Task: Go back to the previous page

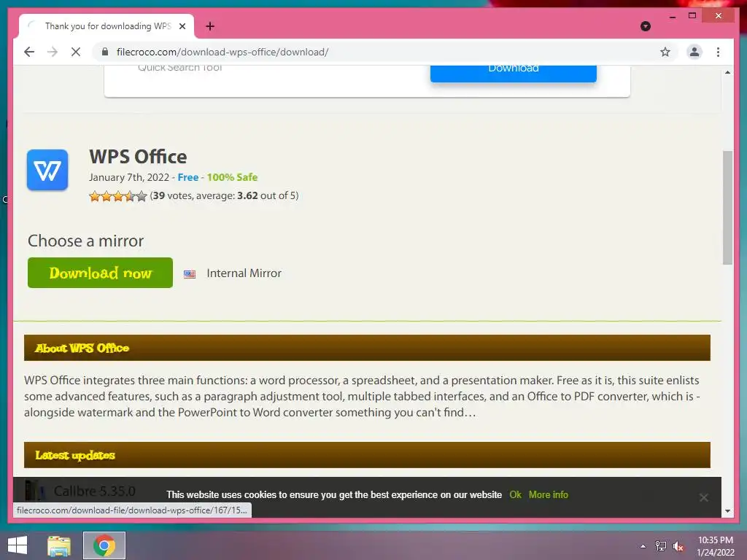Action: [29, 52]
